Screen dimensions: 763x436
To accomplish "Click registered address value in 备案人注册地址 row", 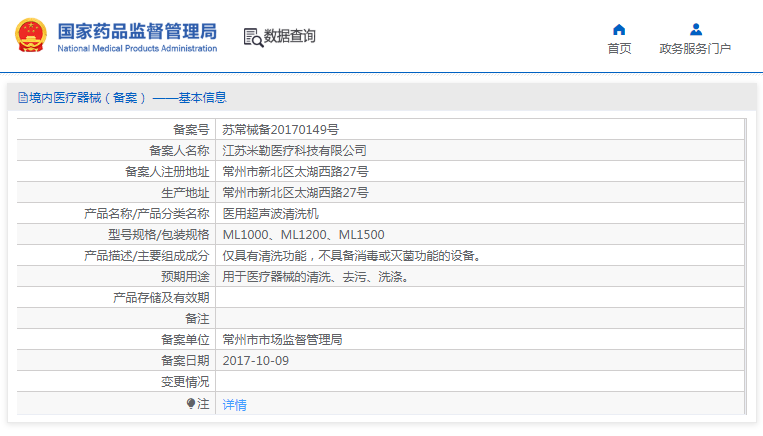I will [295, 171].
